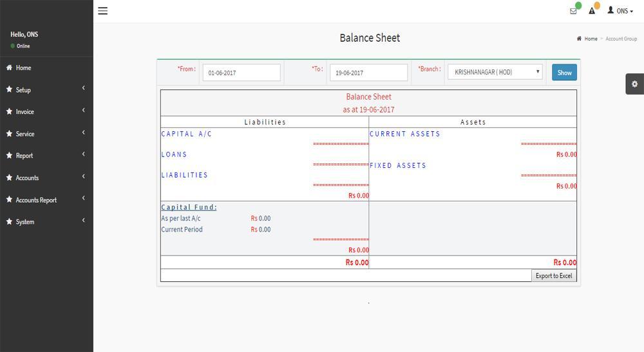
Task: Click the star icon next to Invoice
Action: pyautogui.click(x=9, y=111)
